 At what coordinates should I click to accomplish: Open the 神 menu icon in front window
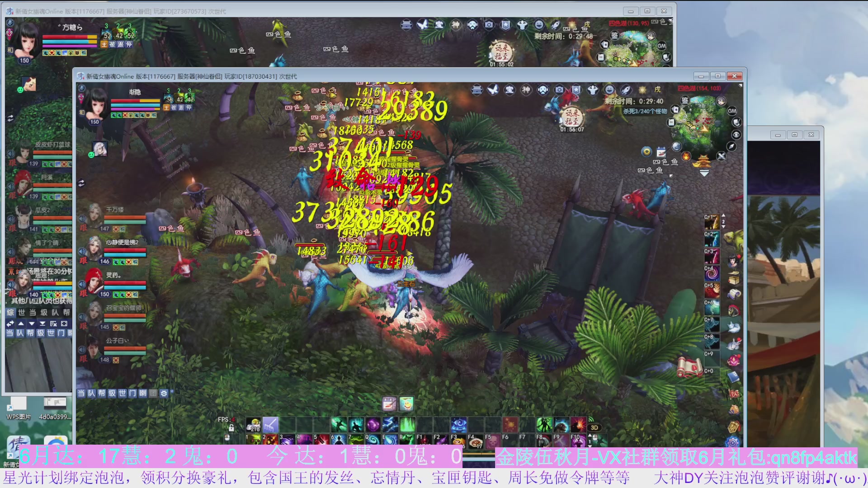click(526, 89)
